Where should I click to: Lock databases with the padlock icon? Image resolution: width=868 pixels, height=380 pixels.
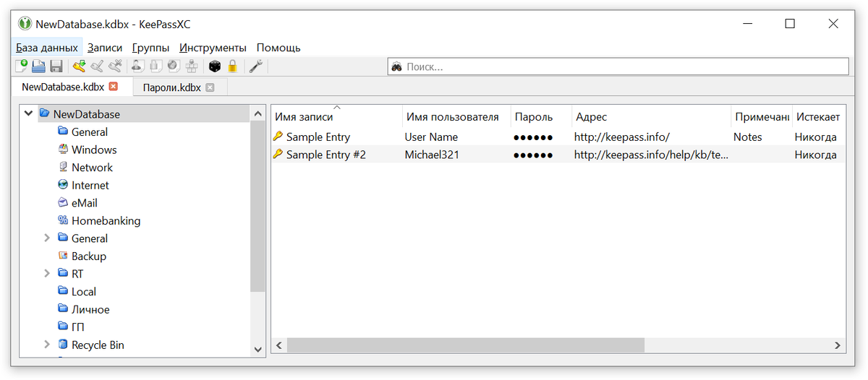coord(232,66)
